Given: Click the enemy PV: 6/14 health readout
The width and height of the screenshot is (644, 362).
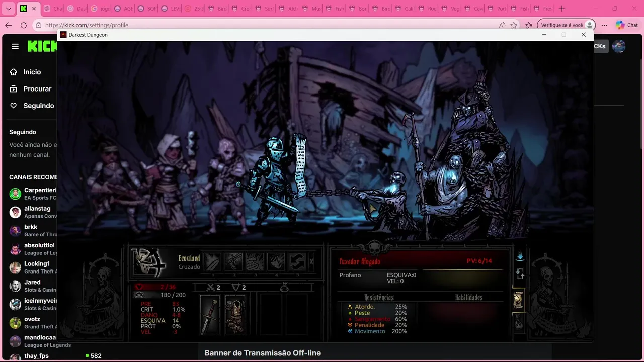Looking at the screenshot, I should coord(478,261).
